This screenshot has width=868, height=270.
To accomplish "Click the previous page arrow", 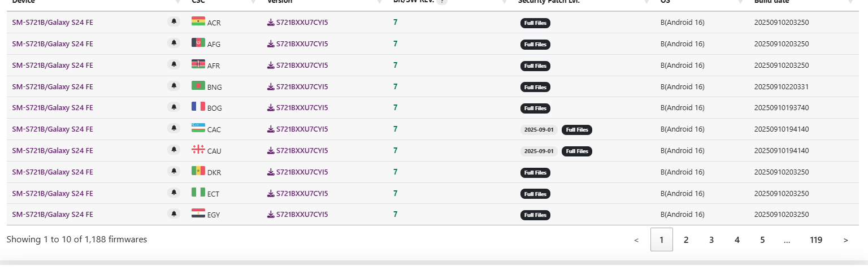I will coord(636,240).
